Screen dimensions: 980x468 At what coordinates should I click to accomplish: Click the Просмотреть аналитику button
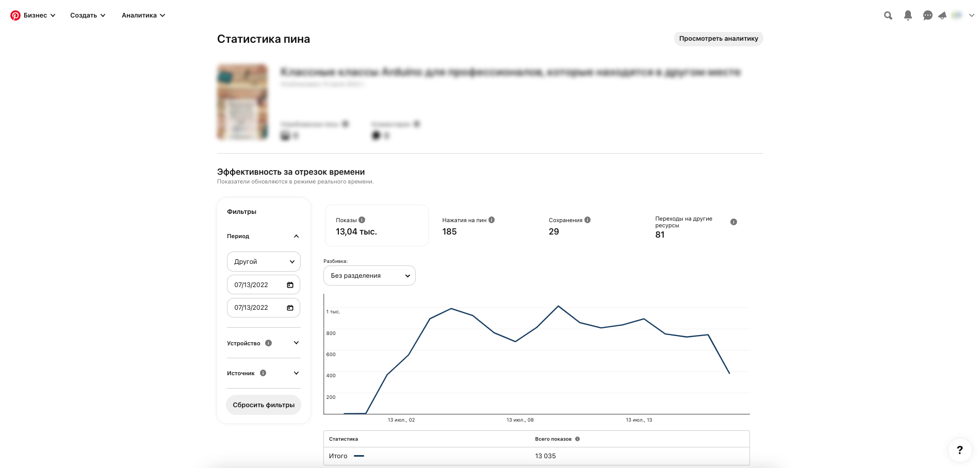[x=718, y=39]
